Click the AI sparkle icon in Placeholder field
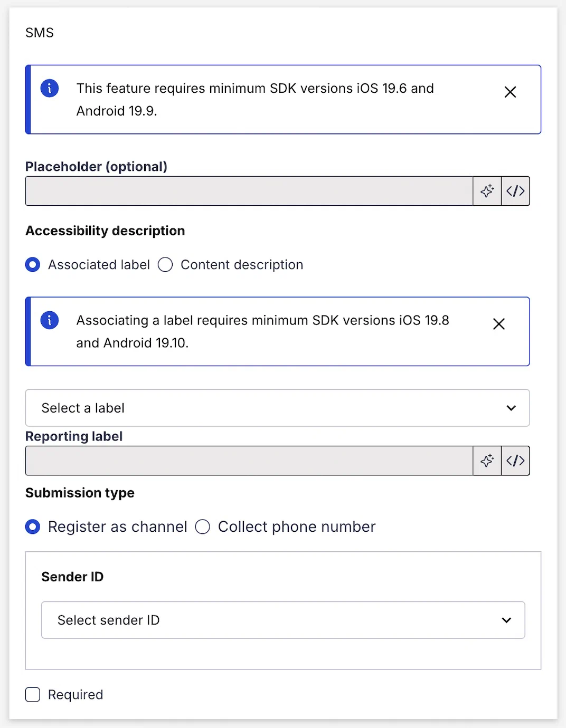Screen dimensions: 566x728 click(487, 191)
